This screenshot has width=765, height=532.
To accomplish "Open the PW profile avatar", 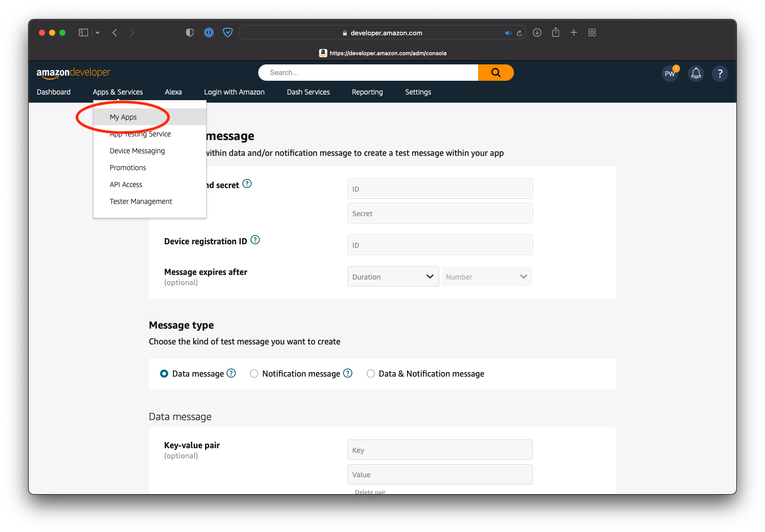I will (670, 74).
